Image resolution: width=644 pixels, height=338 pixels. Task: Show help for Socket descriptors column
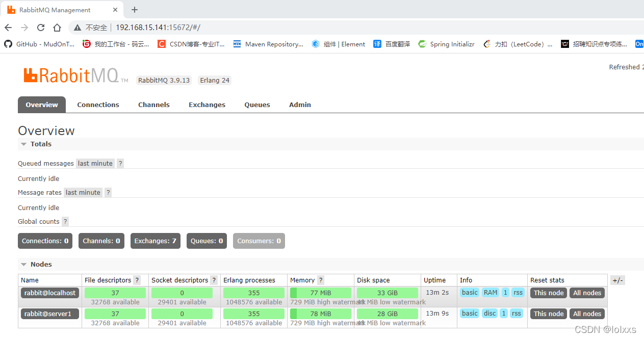point(214,280)
